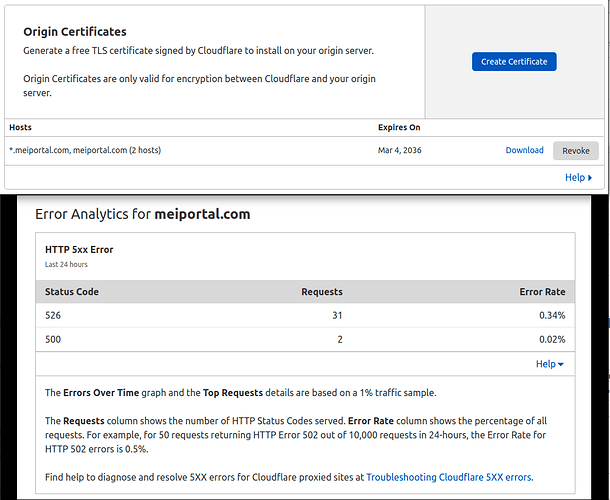Click the Last 24 hours label
The width and height of the screenshot is (610, 500).
coord(66,265)
